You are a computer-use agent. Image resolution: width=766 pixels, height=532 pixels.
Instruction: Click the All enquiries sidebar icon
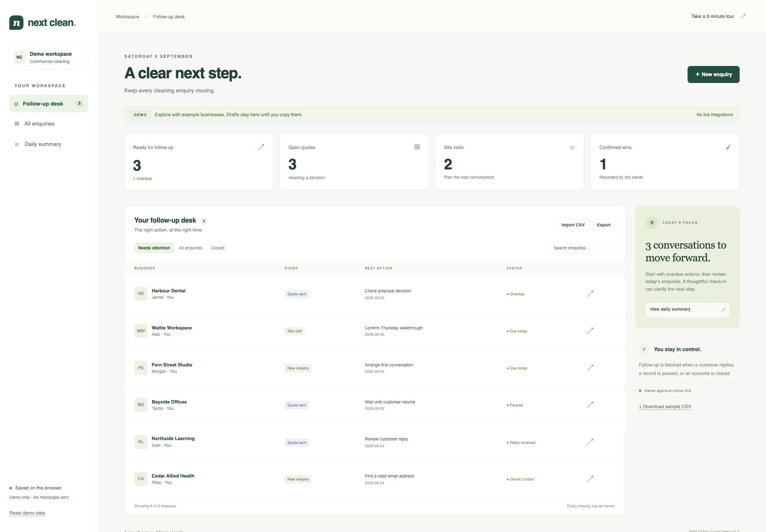(x=17, y=124)
